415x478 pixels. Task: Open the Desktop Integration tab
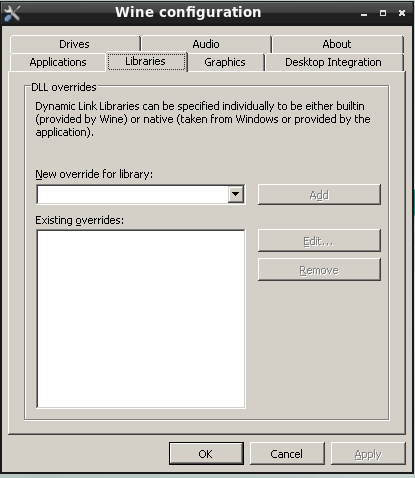pyautogui.click(x=334, y=62)
